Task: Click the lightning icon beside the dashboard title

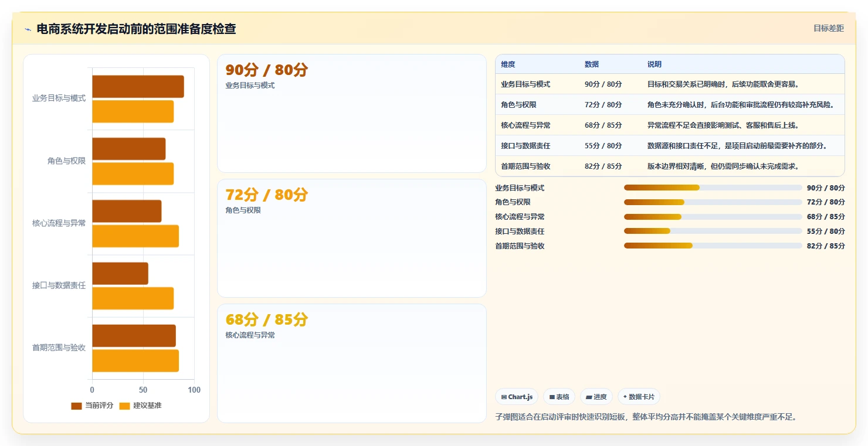Action: [x=28, y=29]
